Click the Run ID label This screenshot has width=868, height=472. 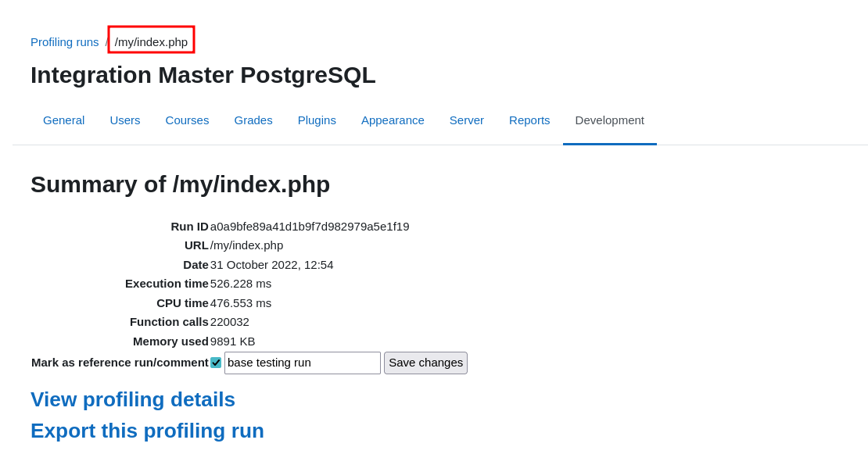click(x=189, y=227)
